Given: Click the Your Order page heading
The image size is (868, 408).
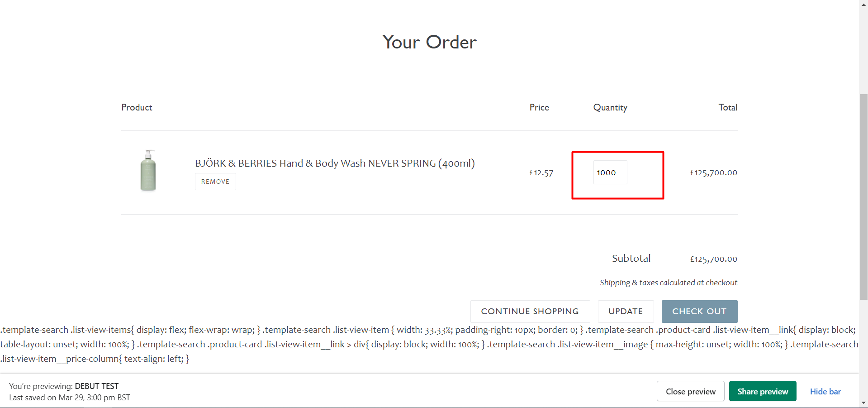Looking at the screenshot, I should pos(429,42).
